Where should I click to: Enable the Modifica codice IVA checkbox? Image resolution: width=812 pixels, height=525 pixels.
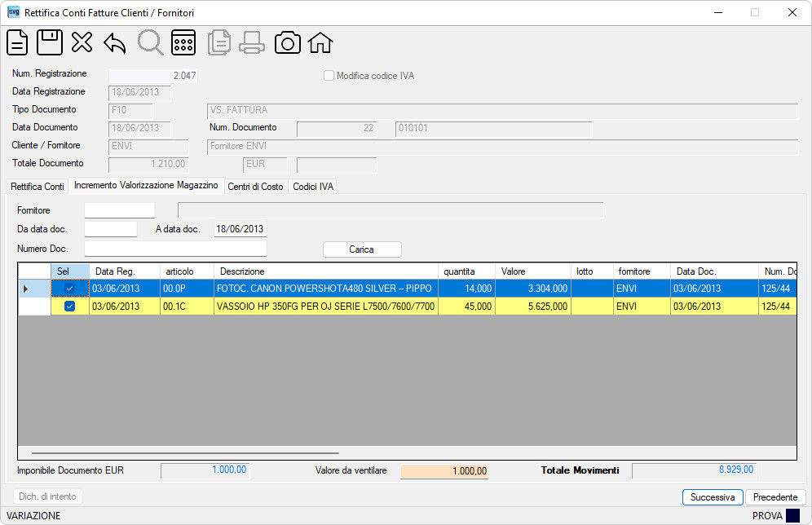click(329, 76)
